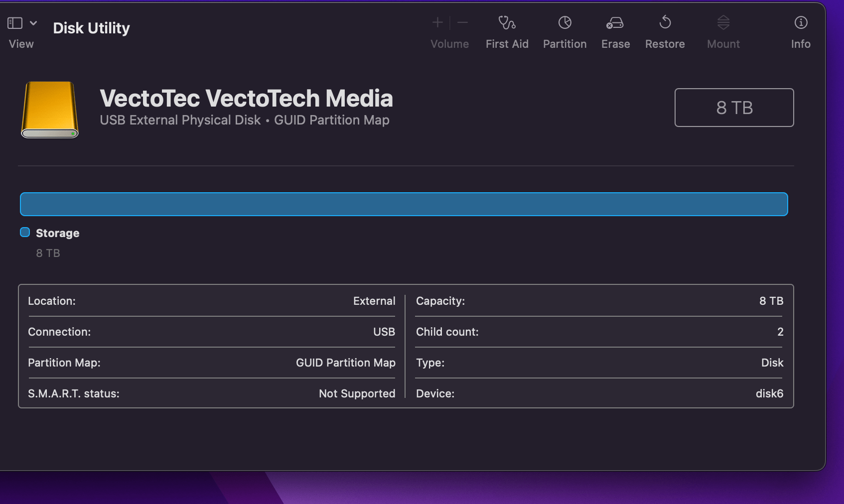844x504 pixels.
Task: Click the VectoTec VectoTech Media title
Action: (246, 98)
